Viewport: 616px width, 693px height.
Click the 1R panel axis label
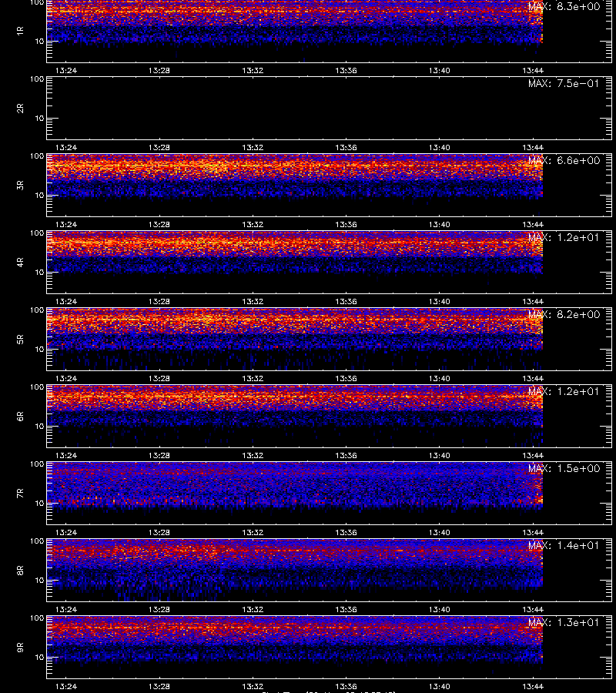click(x=20, y=31)
